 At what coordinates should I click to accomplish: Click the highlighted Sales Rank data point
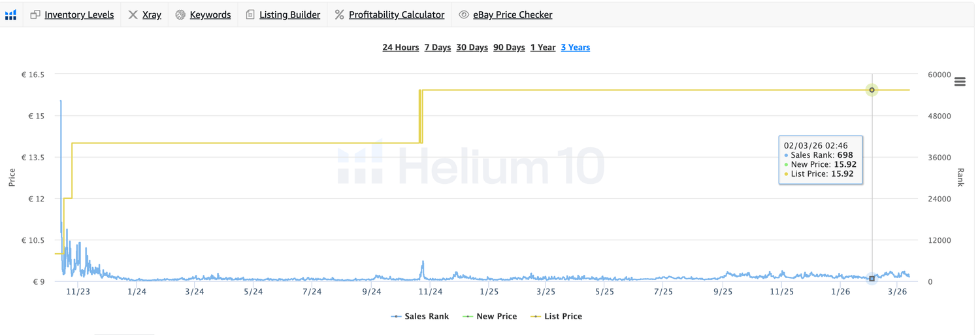click(x=872, y=279)
